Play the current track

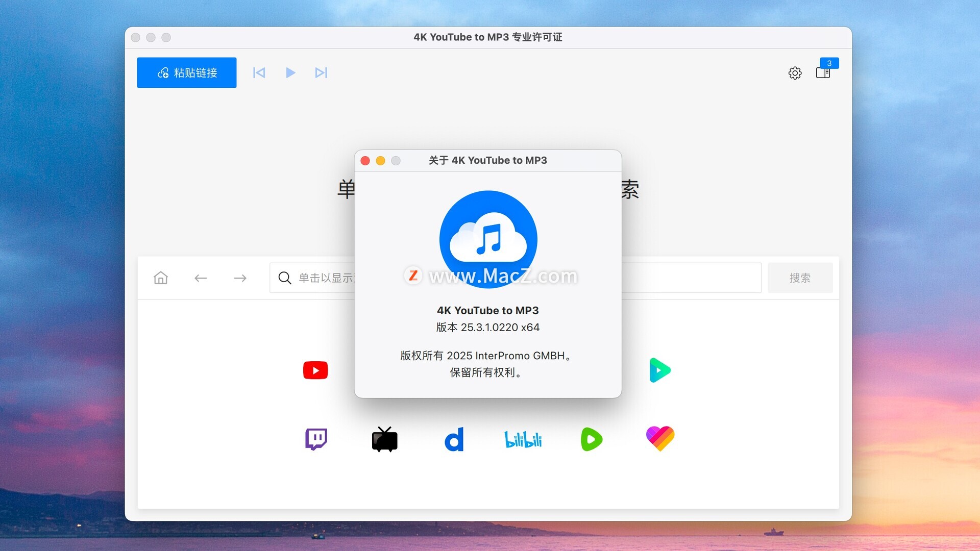pyautogui.click(x=290, y=72)
